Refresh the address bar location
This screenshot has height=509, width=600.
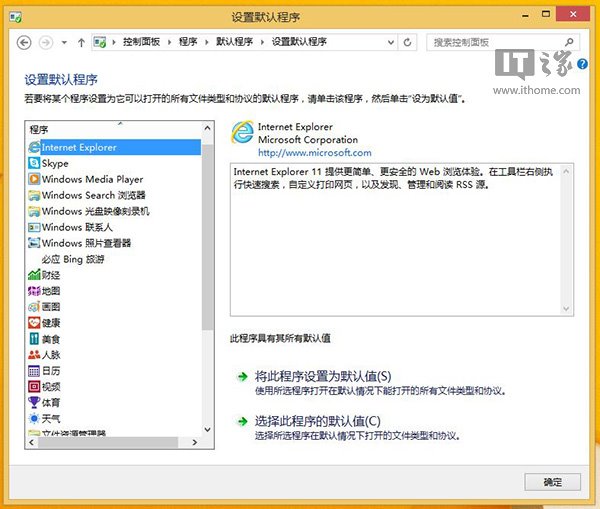(407, 43)
